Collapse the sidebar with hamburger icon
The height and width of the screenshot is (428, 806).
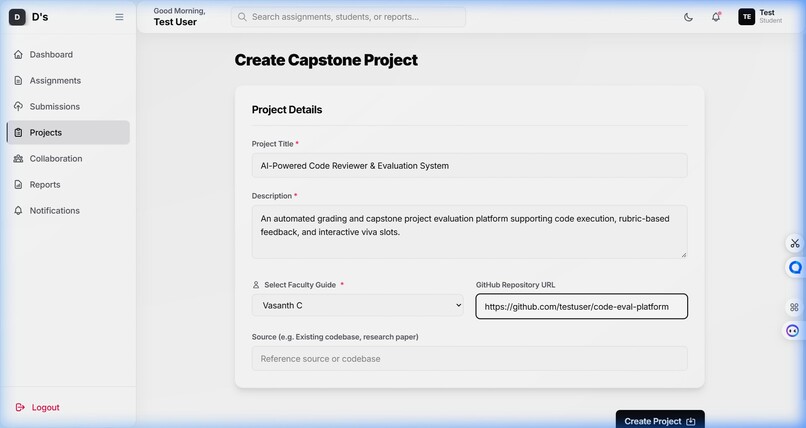(x=119, y=17)
